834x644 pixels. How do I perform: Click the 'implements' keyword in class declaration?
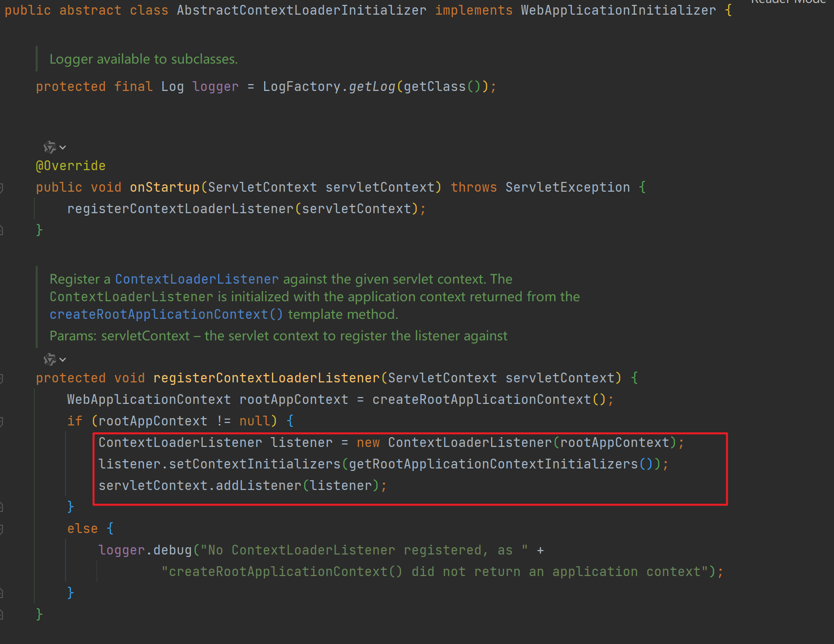[474, 10]
